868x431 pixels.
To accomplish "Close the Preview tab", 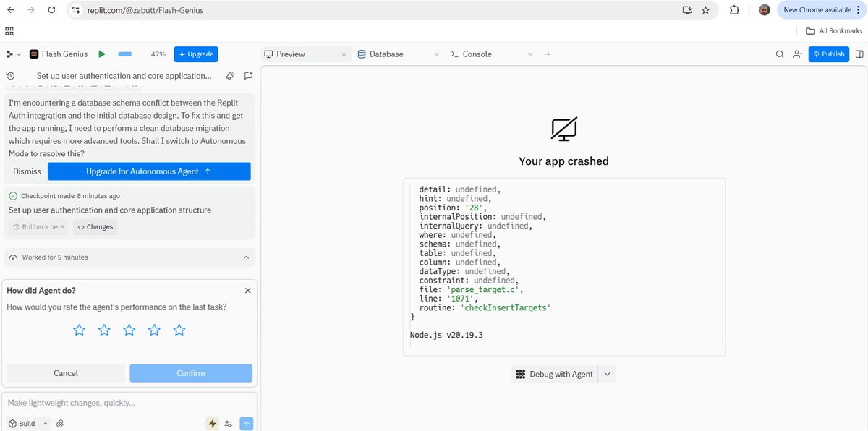I will [x=344, y=54].
